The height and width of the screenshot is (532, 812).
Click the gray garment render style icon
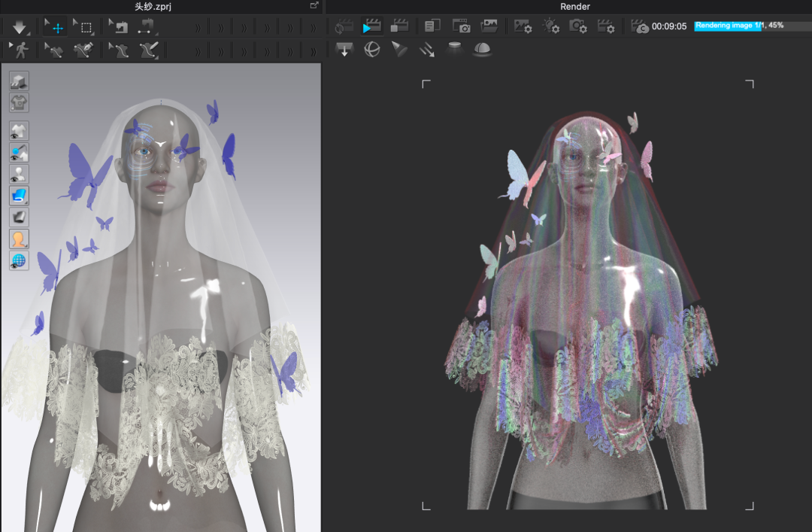[19, 217]
